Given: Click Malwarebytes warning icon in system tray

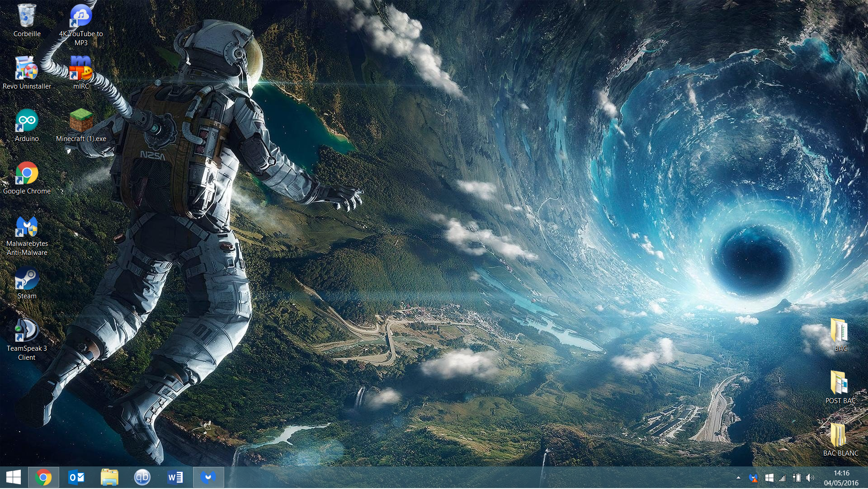Looking at the screenshot, I should coord(753,478).
